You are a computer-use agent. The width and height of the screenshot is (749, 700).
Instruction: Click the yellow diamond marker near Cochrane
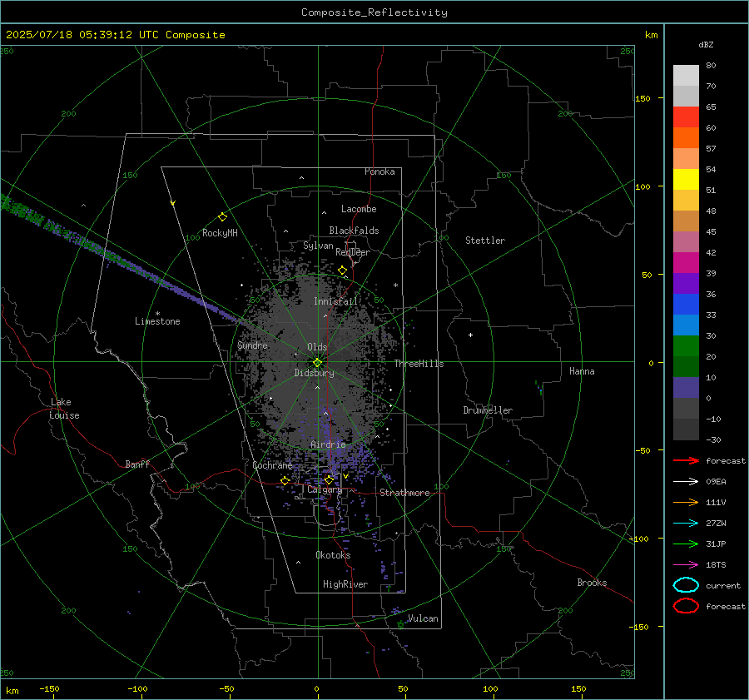[x=285, y=480]
